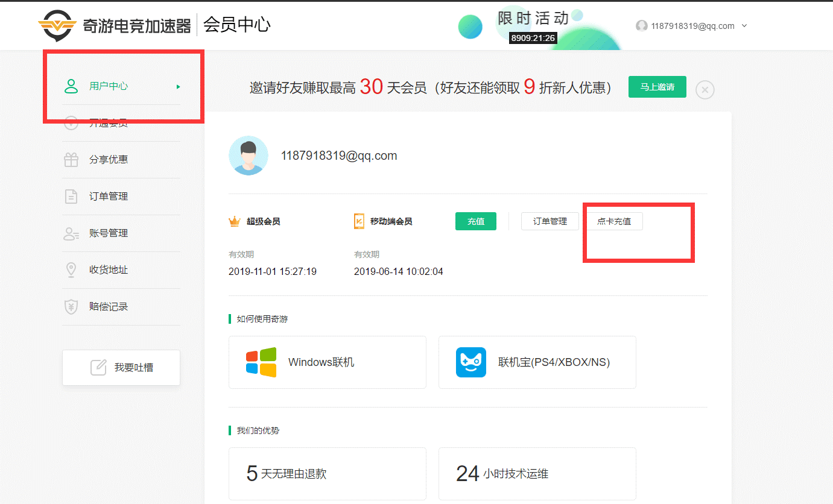833x504 pixels.
Task: Click the arrow next to 用户中心
Action: 178,87
